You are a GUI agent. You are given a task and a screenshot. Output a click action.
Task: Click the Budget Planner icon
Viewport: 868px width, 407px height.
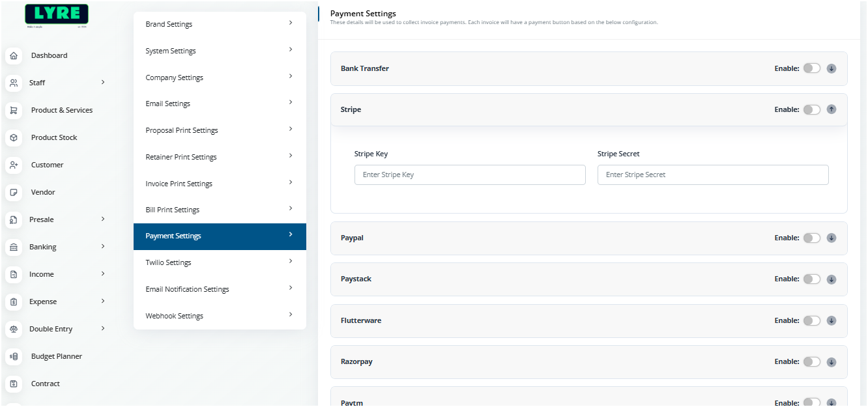point(14,357)
